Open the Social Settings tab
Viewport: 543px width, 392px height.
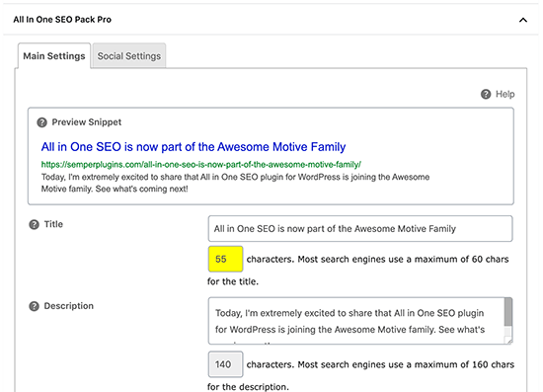[128, 55]
